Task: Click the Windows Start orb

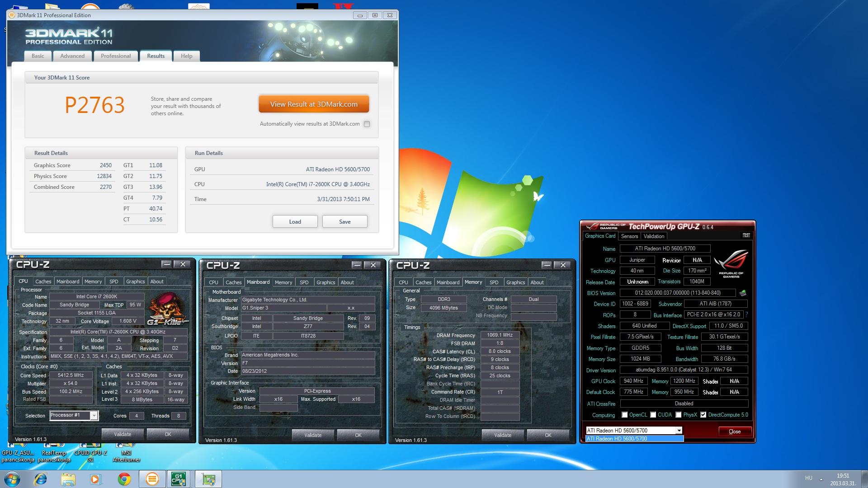Action: click(12, 479)
